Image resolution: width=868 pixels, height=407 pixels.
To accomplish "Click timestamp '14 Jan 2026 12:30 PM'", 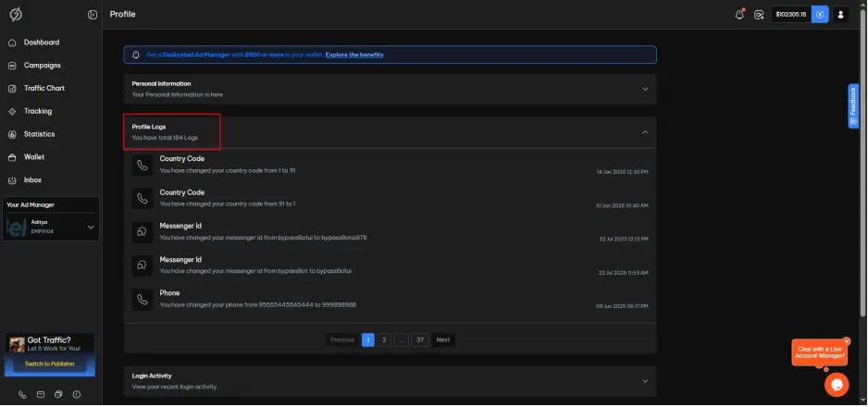I will [x=622, y=172].
